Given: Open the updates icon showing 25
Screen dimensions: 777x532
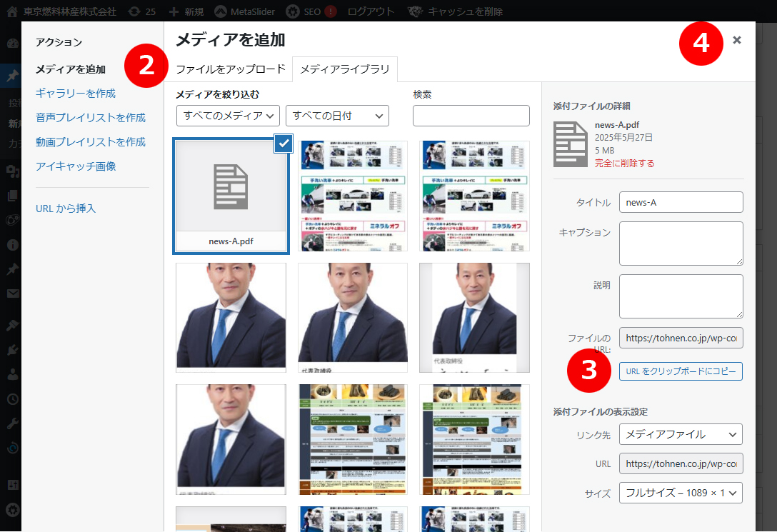Looking at the screenshot, I should [134, 11].
